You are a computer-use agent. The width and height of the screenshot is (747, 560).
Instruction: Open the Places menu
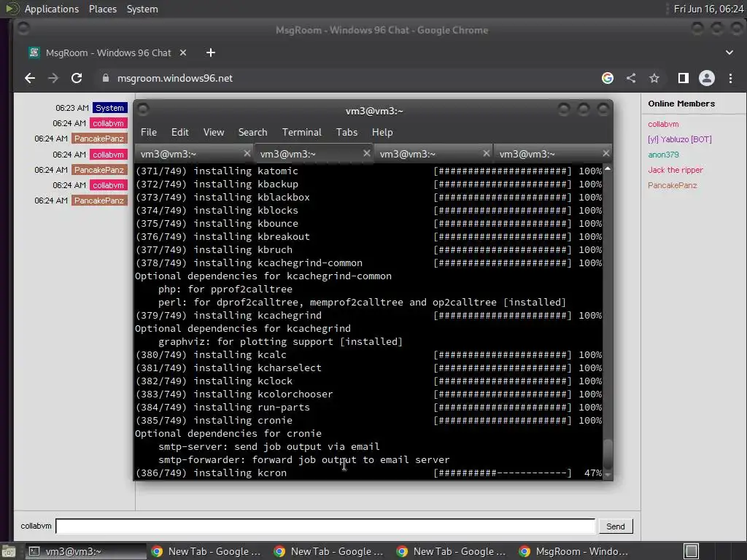point(102,9)
